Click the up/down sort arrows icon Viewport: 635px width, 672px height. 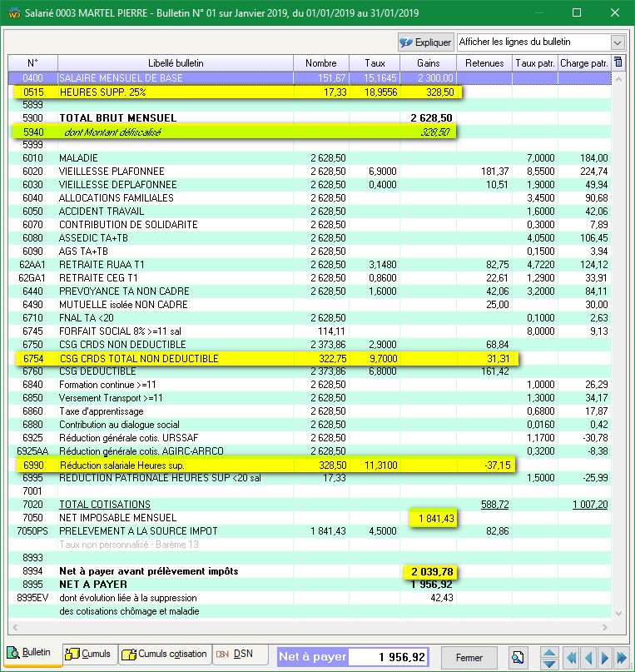pos(549,658)
